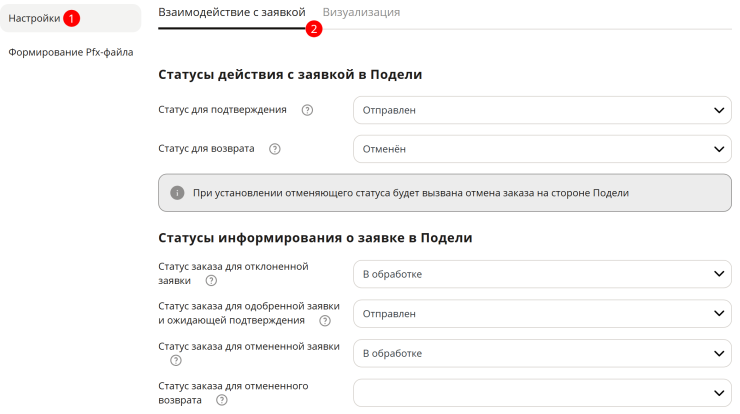This screenshot has height=414, width=740.
Task: Open empty отмененного возврата status dropdown
Action: click(542, 393)
